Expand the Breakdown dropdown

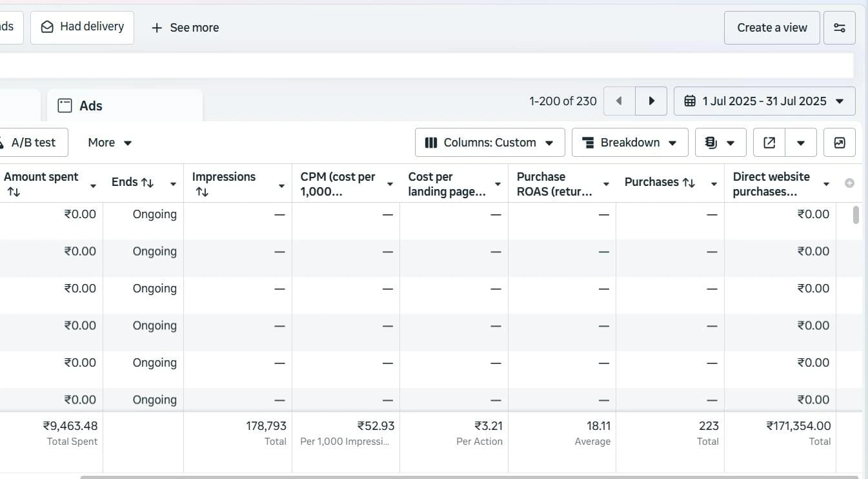[629, 143]
